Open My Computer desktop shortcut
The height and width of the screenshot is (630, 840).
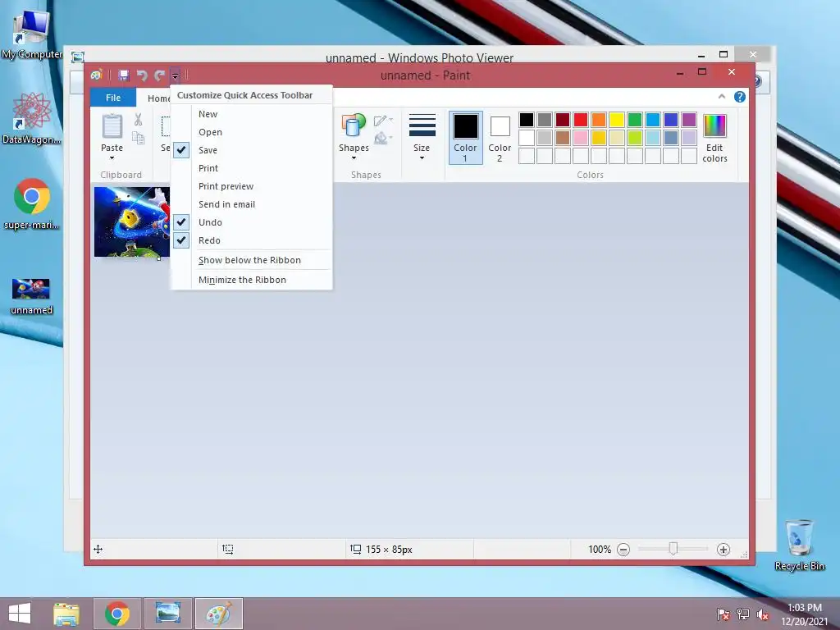click(x=32, y=34)
